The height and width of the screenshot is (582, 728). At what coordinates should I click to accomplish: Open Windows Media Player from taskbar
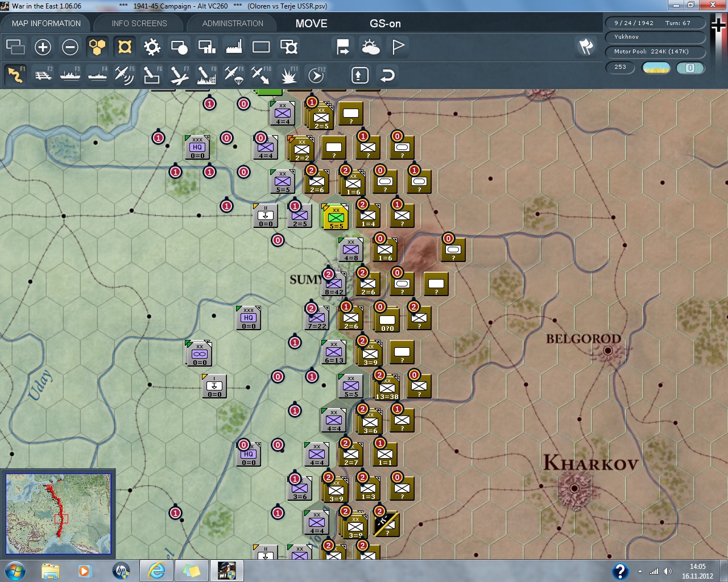pos(85,571)
